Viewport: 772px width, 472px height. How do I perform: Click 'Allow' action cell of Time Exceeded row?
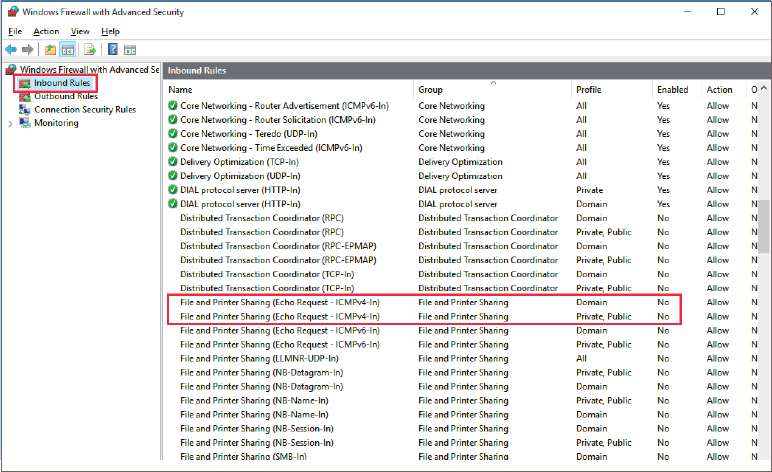(718, 148)
